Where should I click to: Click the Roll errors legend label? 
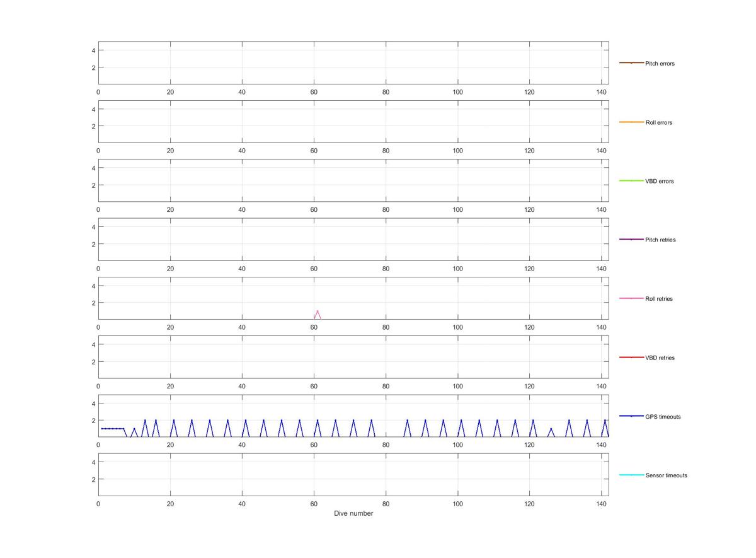point(658,122)
